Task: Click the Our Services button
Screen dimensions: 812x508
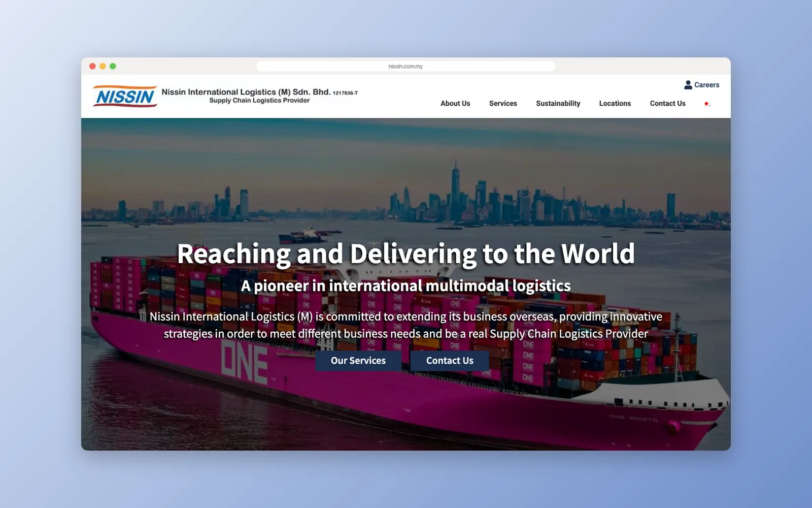Action: point(358,361)
